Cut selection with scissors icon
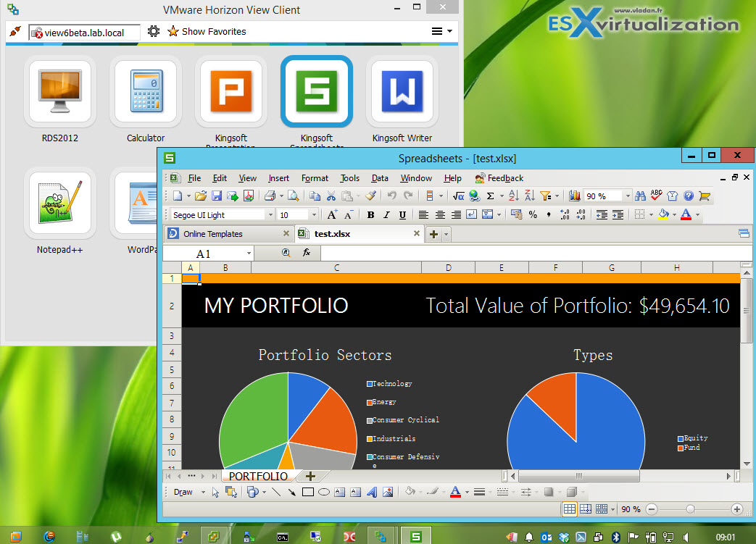This screenshot has width=756, height=544. coord(331,196)
